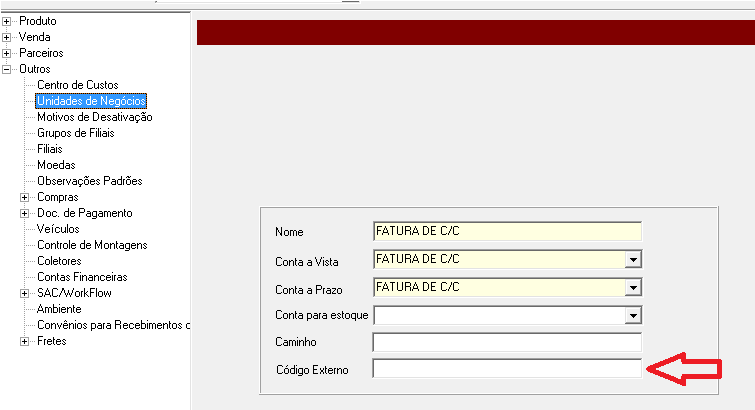Open Ambiente entry

click(x=59, y=308)
